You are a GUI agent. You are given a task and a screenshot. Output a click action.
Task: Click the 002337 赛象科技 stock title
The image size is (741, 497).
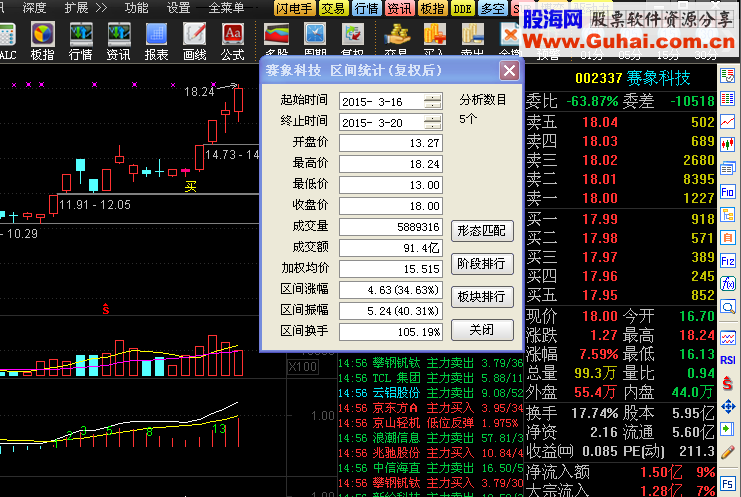pos(633,78)
